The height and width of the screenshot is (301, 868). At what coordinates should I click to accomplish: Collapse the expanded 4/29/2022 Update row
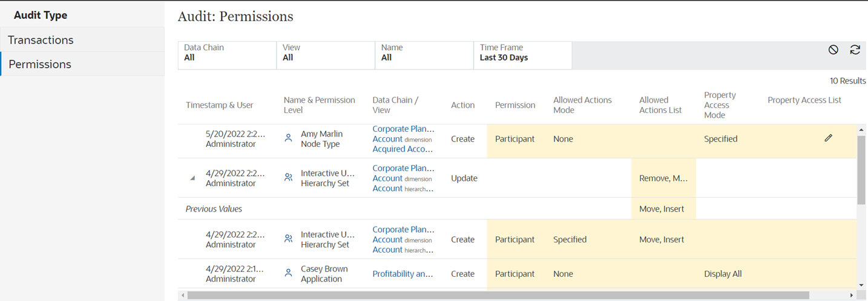pyautogui.click(x=192, y=178)
